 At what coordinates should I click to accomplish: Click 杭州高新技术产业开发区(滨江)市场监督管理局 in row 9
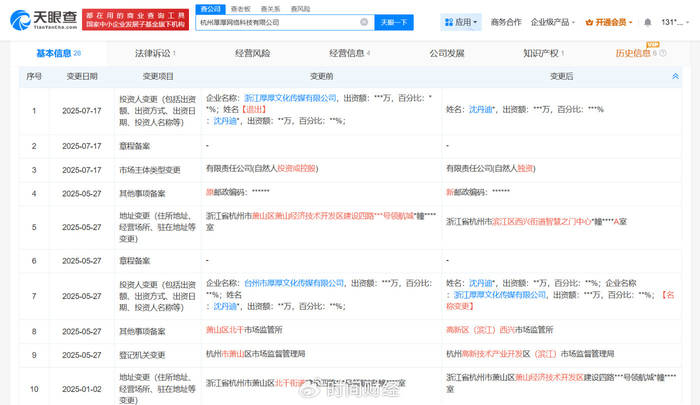[530, 354]
